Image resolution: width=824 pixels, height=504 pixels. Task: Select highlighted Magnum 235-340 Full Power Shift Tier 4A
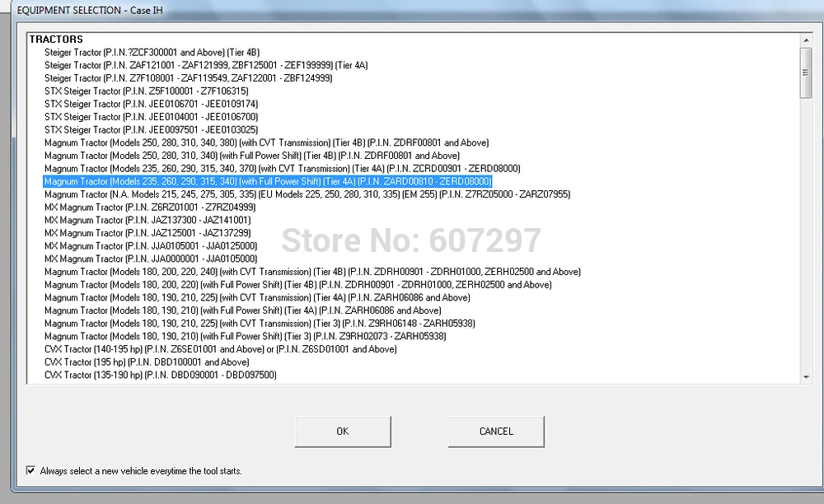pyautogui.click(x=268, y=182)
